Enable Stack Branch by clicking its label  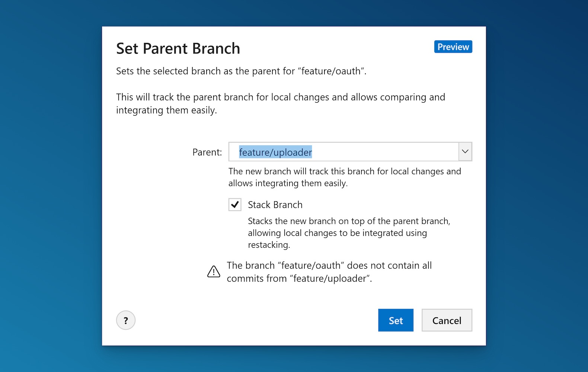click(275, 205)
